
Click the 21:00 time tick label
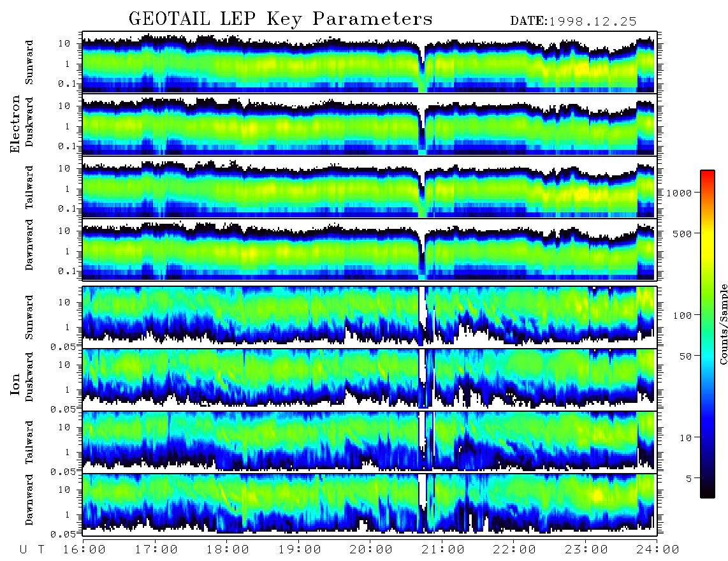[x=443, y=550]
